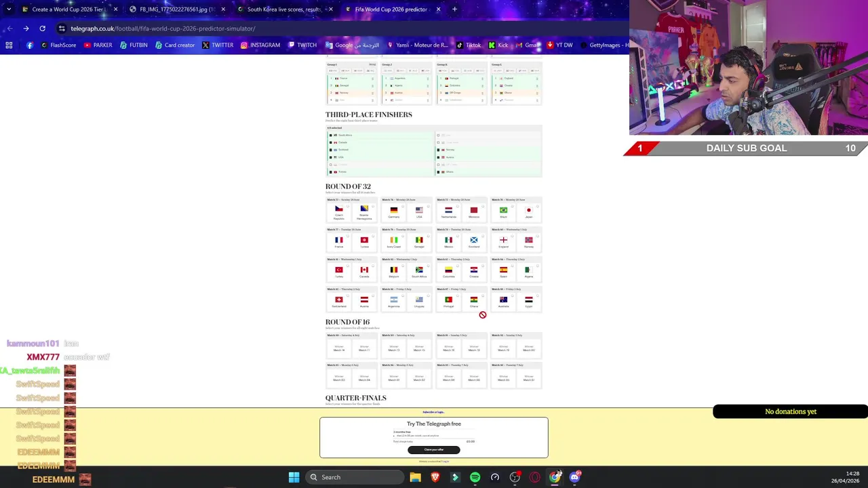Screen dimensions: 868x488
Task: Click the taskbar Search box
Action: tap(354, 477)
